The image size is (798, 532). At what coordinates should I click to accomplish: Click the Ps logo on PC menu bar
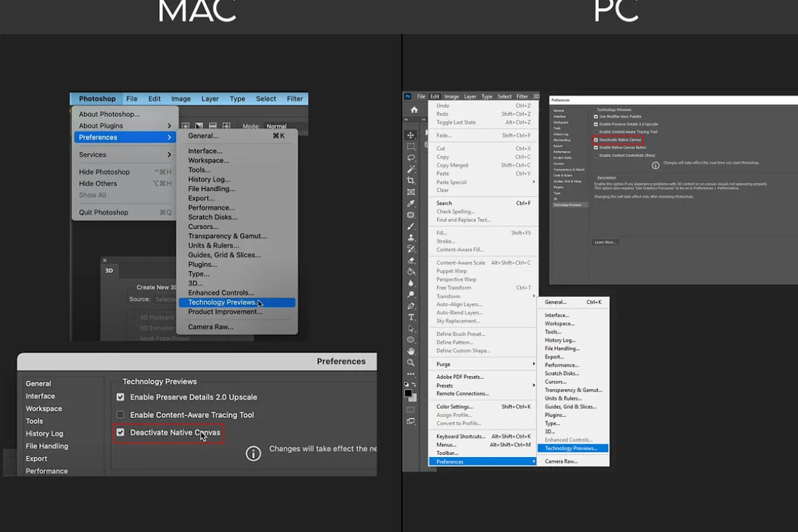(x=408, y=96)
